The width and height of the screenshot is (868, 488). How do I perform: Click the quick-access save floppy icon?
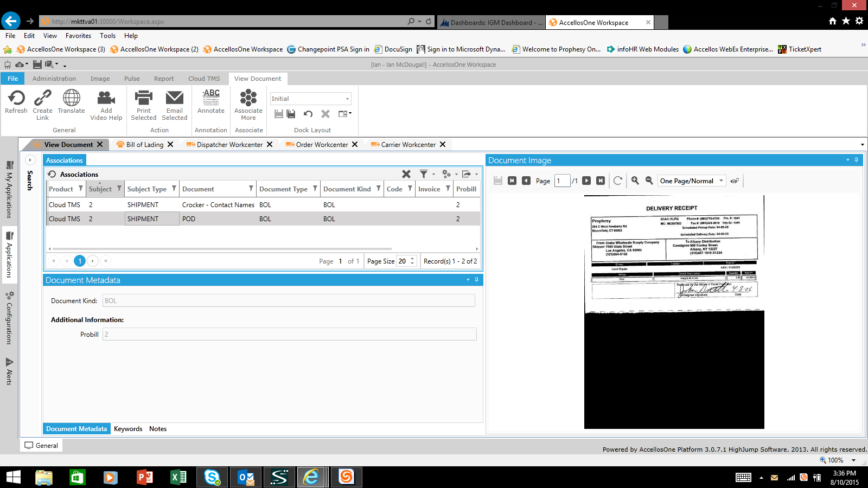pos(37,65)
